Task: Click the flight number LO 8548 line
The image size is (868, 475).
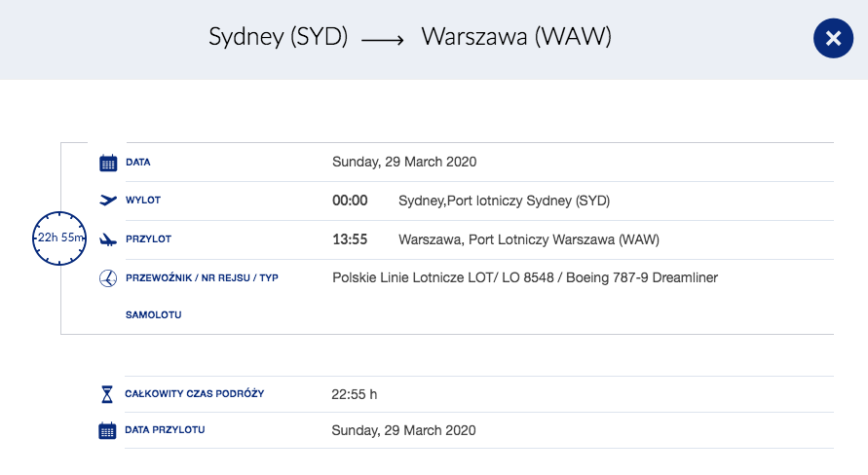Action: point(525,277)
